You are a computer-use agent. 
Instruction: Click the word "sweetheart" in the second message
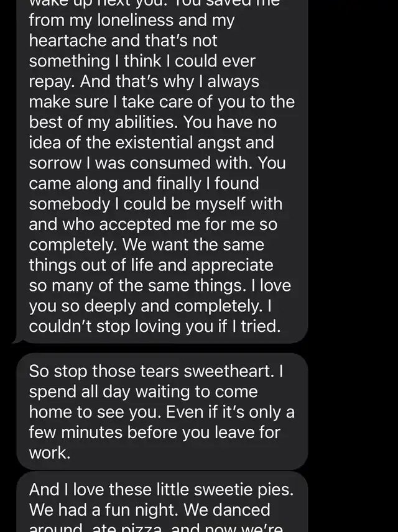coord(229,371)
